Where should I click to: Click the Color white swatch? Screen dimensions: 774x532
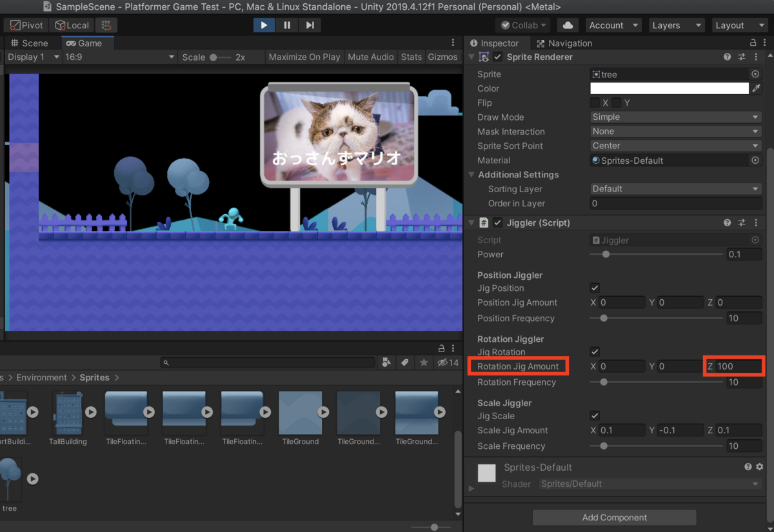click(x=670, y=88)
